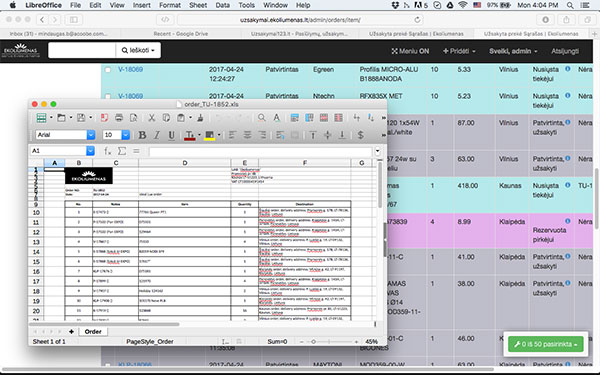Align cell text right

point(262,135)
